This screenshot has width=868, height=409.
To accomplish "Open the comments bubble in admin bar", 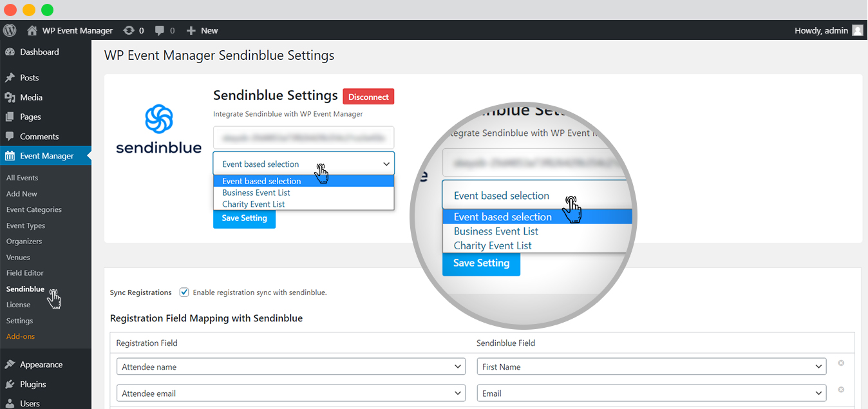I will 165,30.
